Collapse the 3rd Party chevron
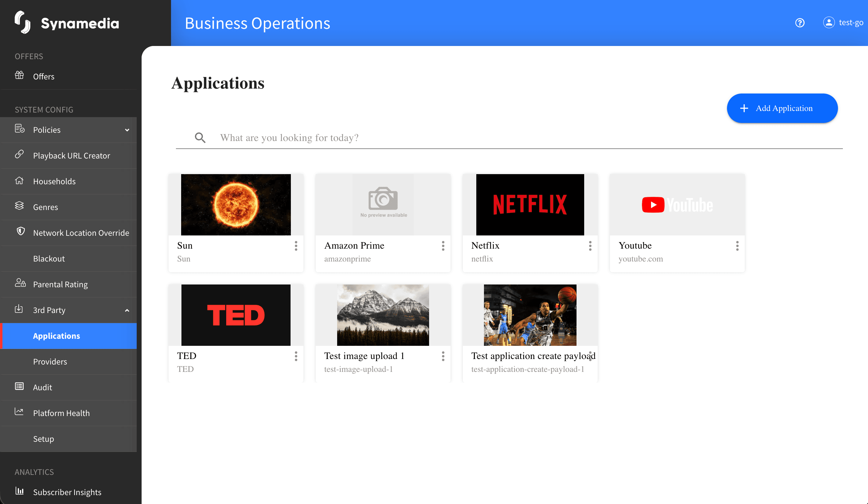 coord(127,310)
